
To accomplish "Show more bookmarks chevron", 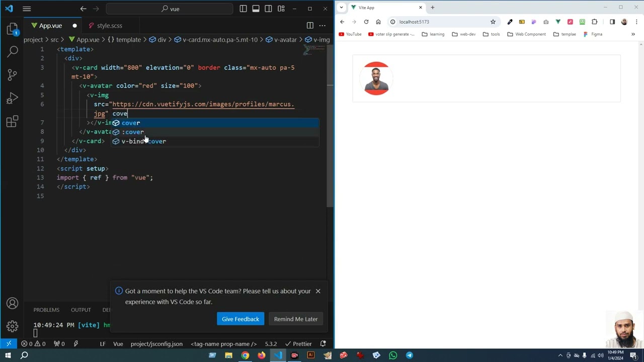I will coord(633,34).
